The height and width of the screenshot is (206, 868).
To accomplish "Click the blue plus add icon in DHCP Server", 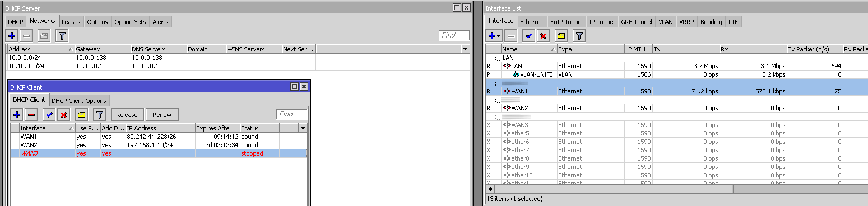I will (12, 35).
